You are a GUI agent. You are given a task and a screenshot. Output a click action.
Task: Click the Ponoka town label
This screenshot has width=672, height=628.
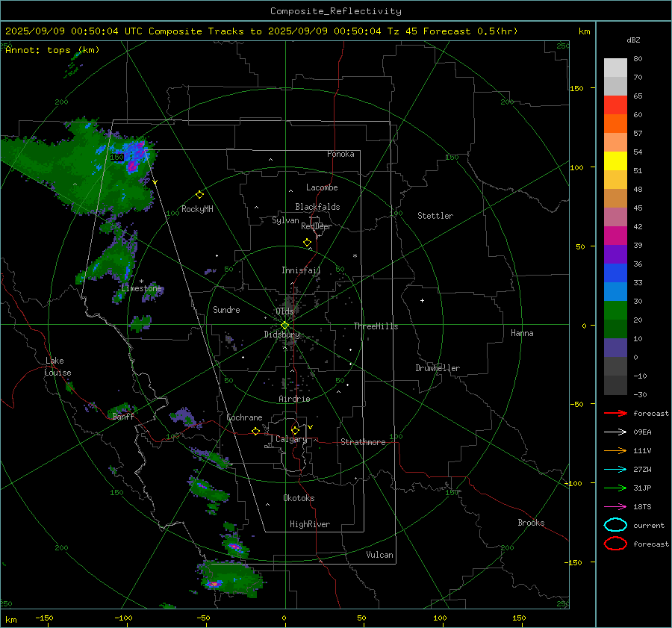coord(340,154)
